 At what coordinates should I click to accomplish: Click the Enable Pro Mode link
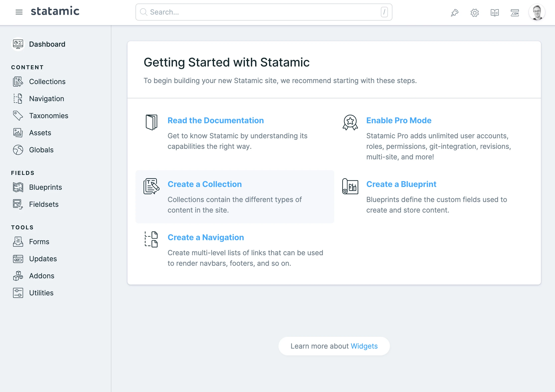pyautogui.click(x=399, y=120)
